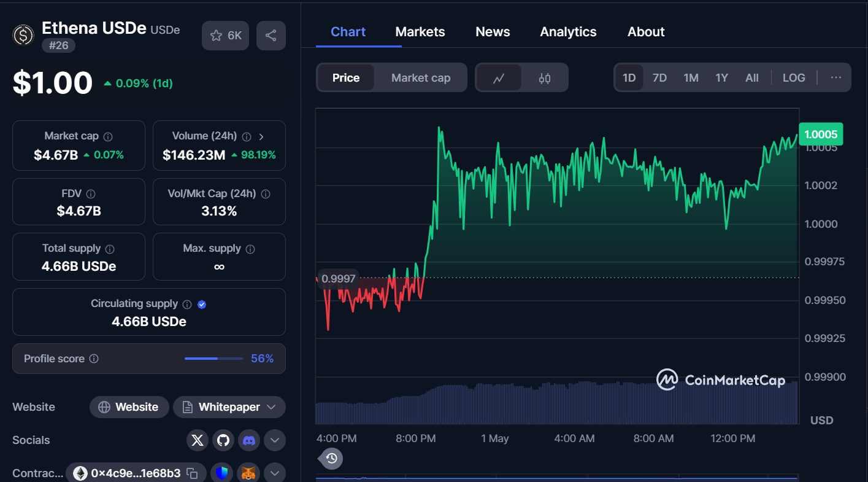Image resolution: width=868 pixels, height=482 pixels.
Task: Click the 4.66B USDe circulating supply value
Action: 149,321
